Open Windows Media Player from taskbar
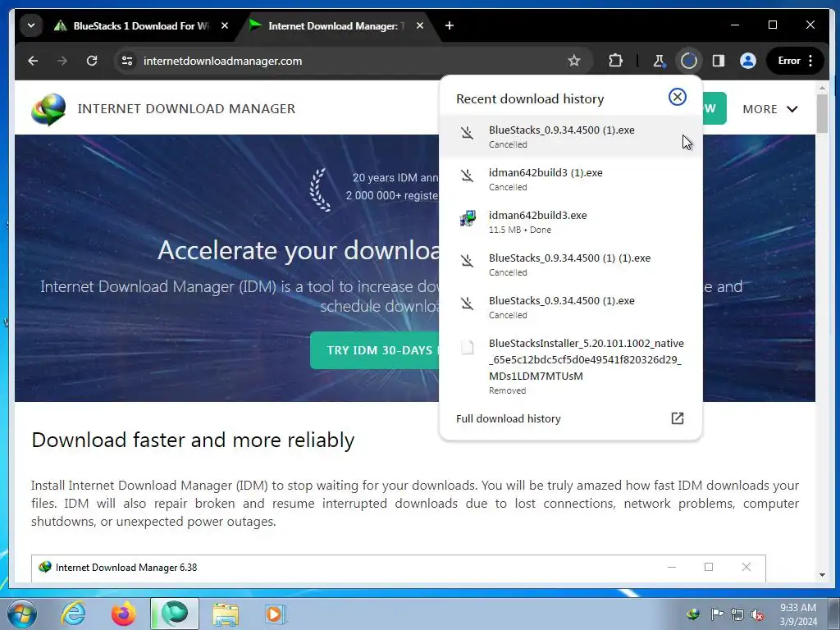Viewport: 840px width, 630px height. pos(276,614)
